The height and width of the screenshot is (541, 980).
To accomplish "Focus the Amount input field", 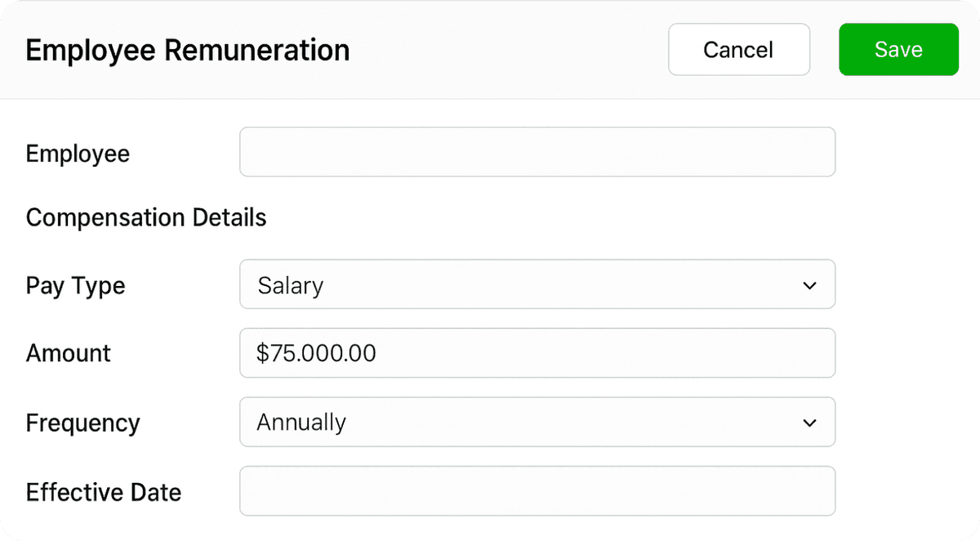I will (537, 353).
